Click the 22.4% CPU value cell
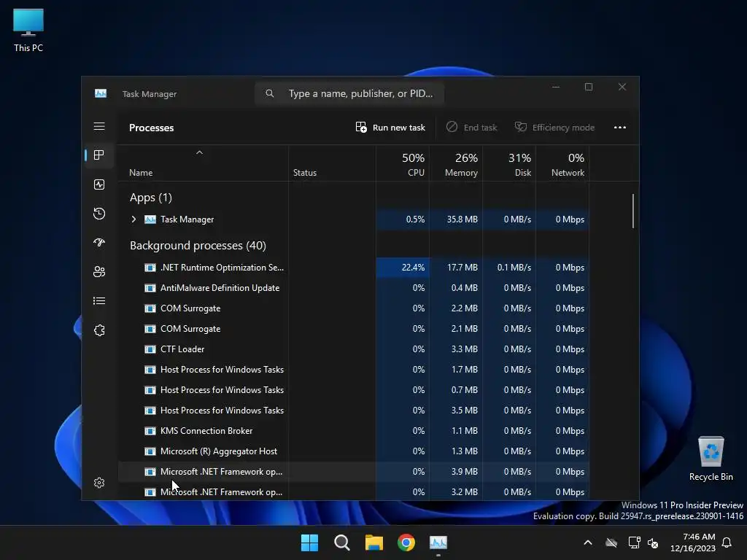Viewport: 747px width, 560px height. pyautogui.click(x=403, y=267)
